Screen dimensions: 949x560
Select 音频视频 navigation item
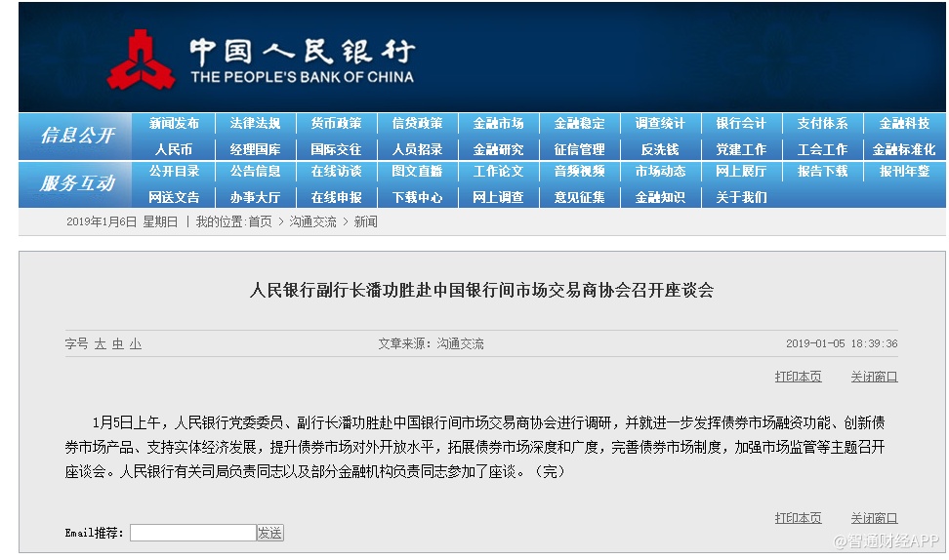point(579,171)
